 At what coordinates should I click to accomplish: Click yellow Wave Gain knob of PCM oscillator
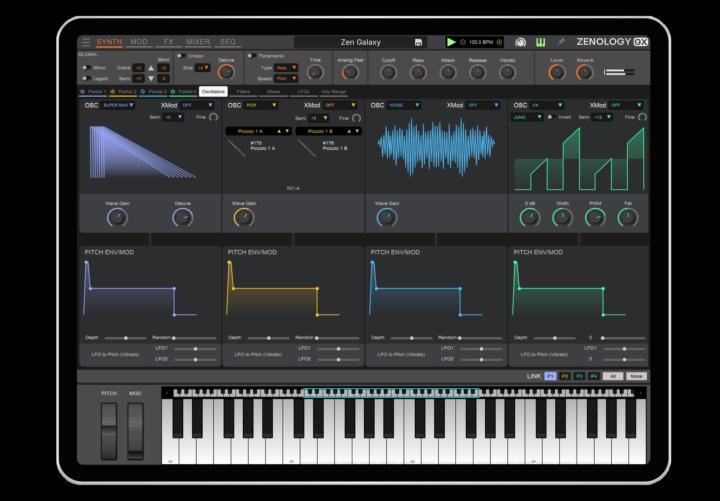coord(244,218)
